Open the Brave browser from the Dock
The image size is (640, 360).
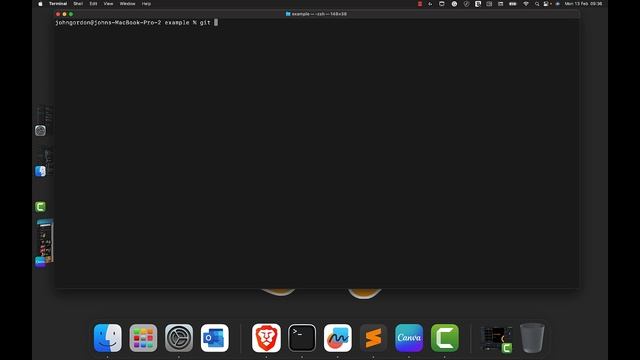point(266,338)
